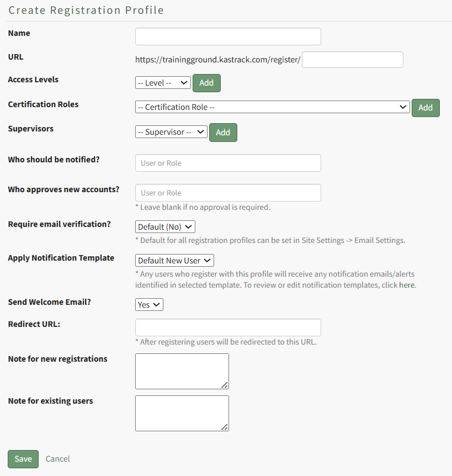Focus the 'Who should be notified?' field
Viewport: 452px width, 476px height.
228,163
